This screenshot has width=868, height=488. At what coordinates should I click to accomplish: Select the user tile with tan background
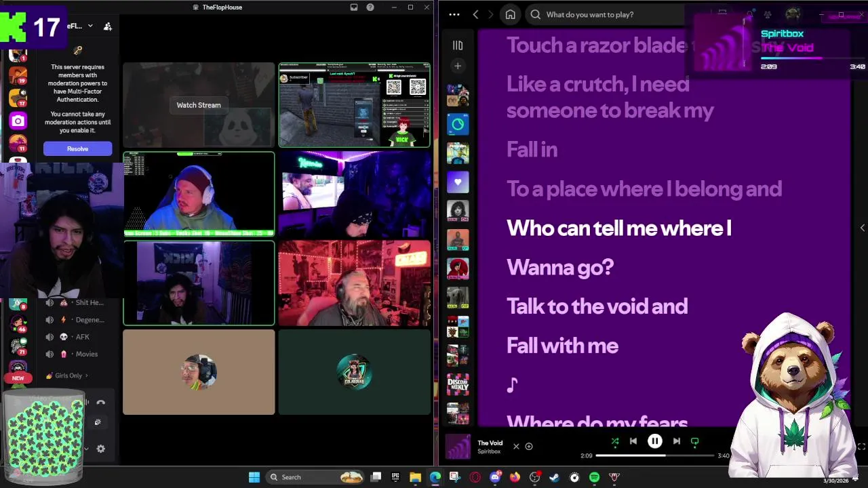click(199, 371)
